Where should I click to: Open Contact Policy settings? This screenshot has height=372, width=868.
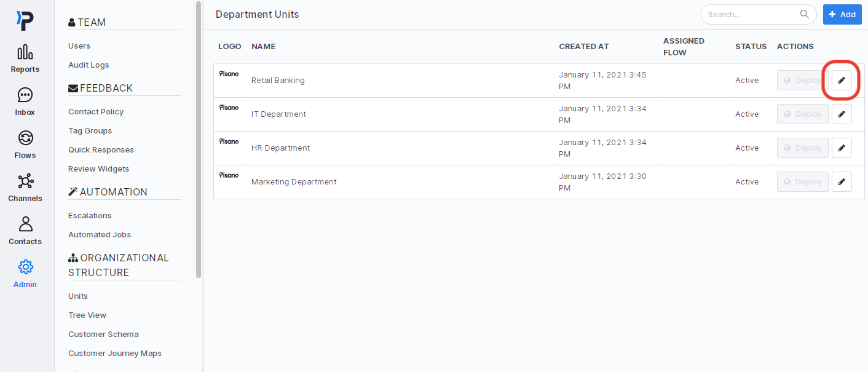coord(96,111)
